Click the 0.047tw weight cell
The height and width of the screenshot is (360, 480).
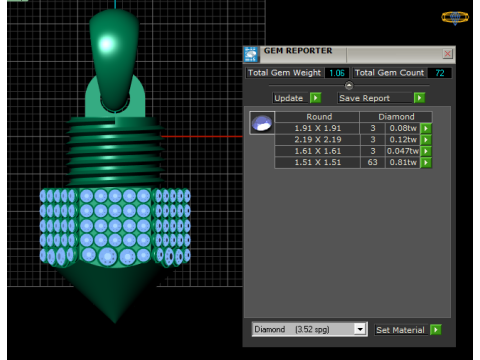pos(403,151)
